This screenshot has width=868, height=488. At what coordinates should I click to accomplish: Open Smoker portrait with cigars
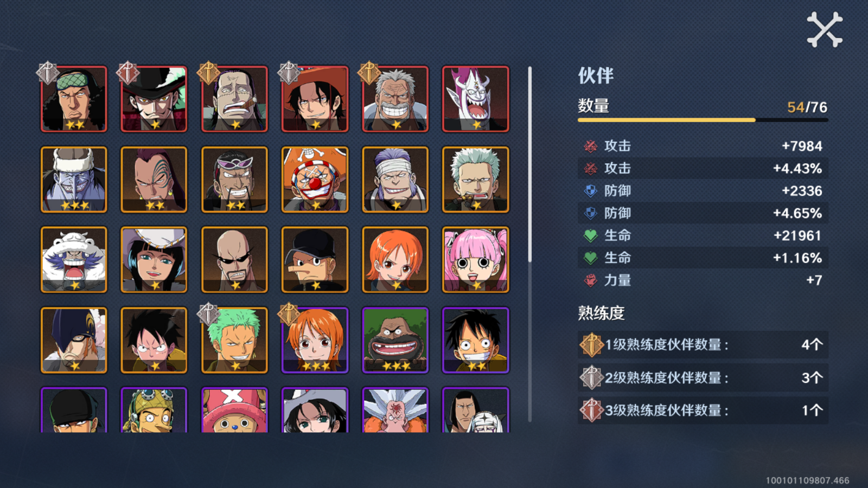pyautogui.click(x=475, y=179)
